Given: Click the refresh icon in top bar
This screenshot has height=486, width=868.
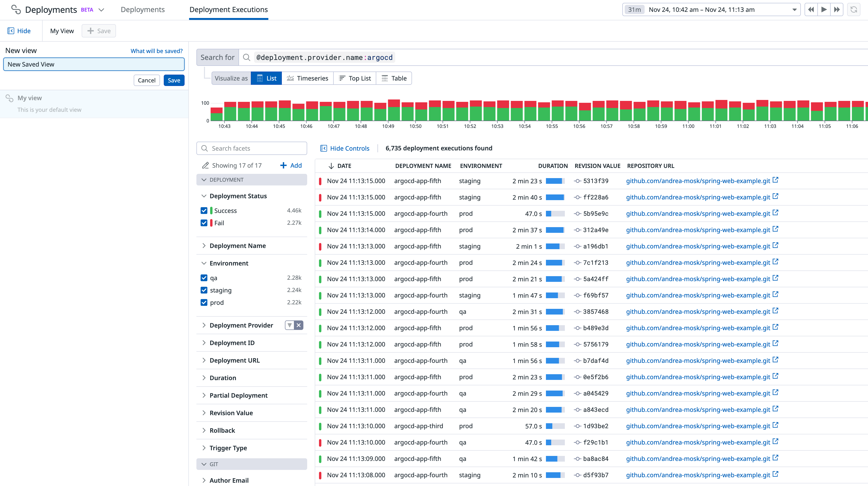Looking at the screenshot, I should coord(854,9).
